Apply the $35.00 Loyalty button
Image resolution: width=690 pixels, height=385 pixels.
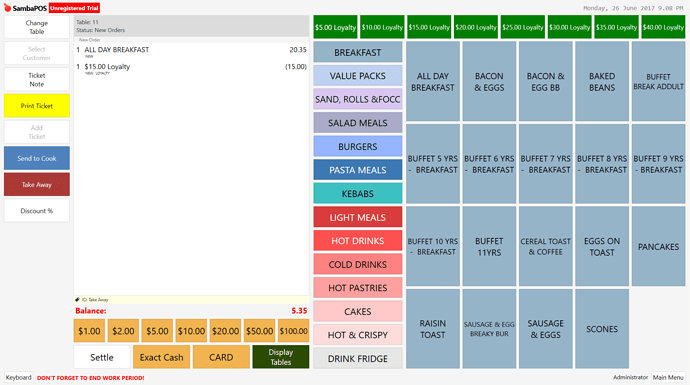(616, 27)
